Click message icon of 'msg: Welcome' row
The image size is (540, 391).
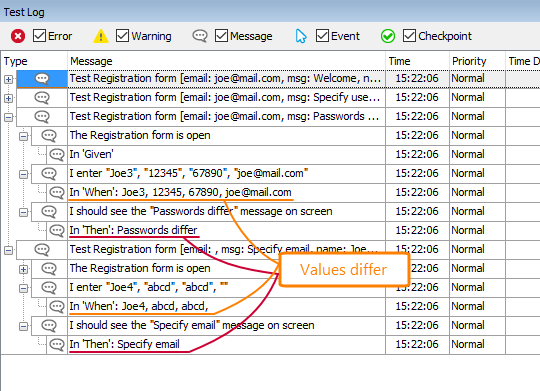[x=42, y=79]
